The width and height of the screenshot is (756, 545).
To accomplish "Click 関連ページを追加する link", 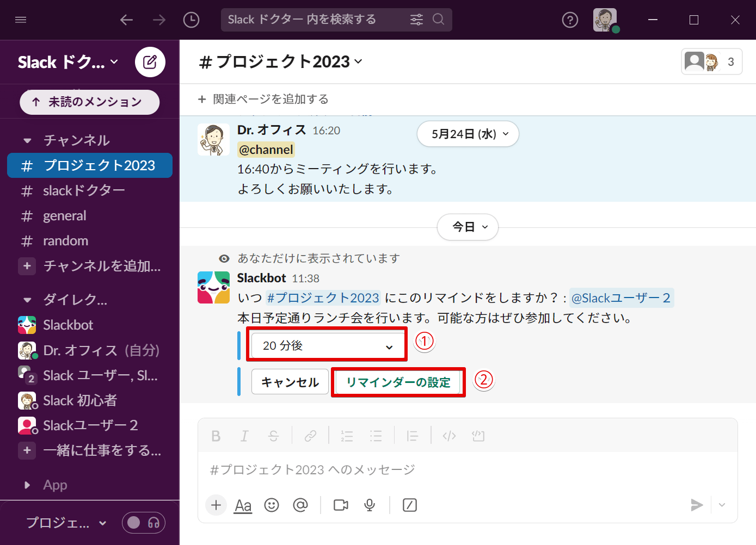I will coord(263,99).
